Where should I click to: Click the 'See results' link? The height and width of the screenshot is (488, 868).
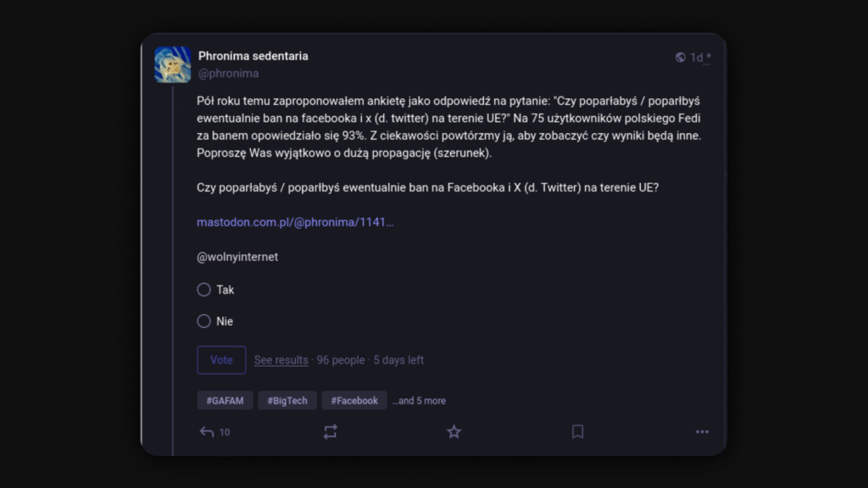[281, 360]
